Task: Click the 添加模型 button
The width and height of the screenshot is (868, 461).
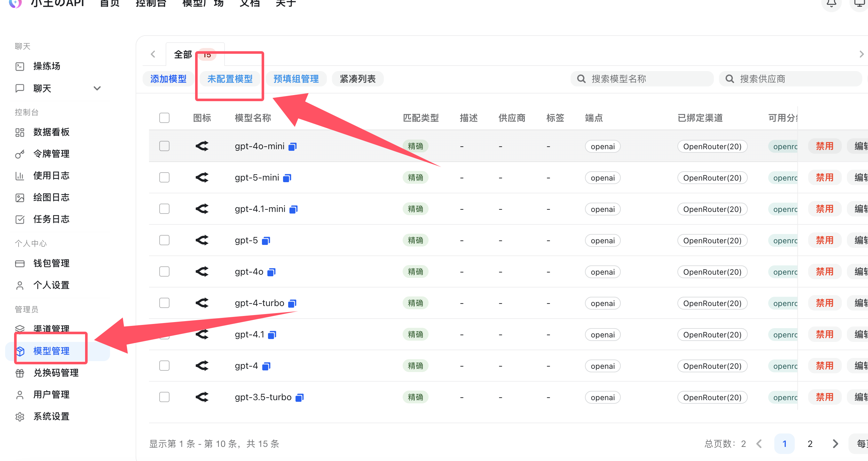Action: point(169,79)
